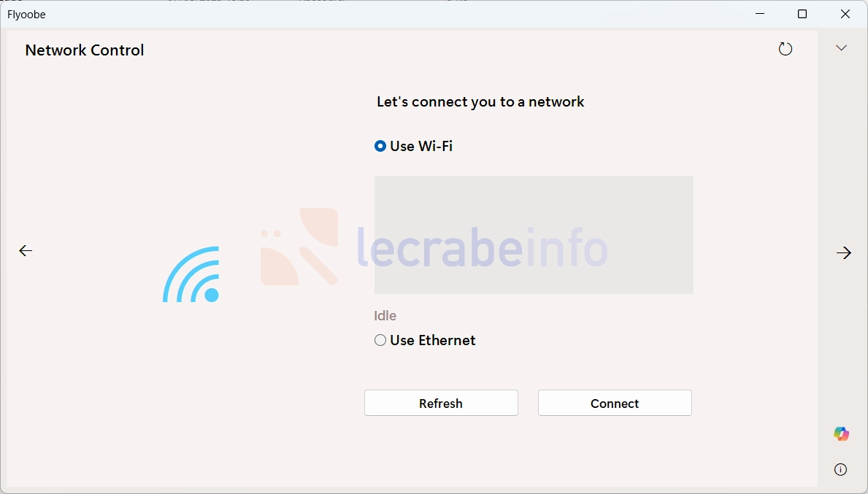Image resolution: width=868 pixels, height=494 pixels.
Task: Click inside the empty Wi-Fi network list
Action: pos(534,234)
